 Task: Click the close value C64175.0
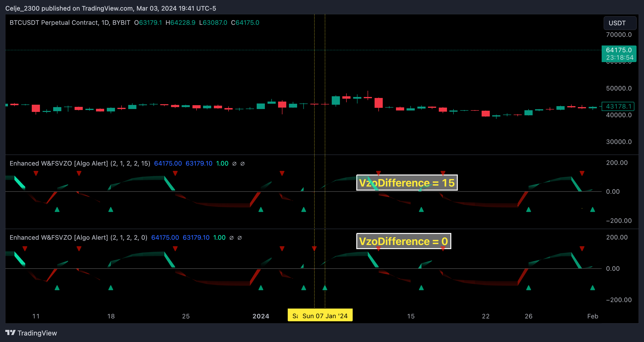click(x=245, y=23)
